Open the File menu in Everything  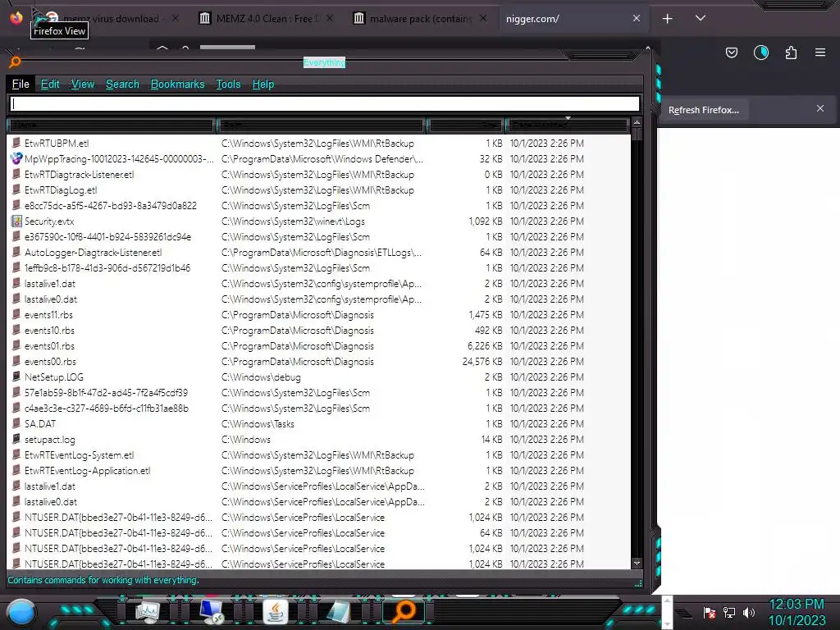pos(21,84)
